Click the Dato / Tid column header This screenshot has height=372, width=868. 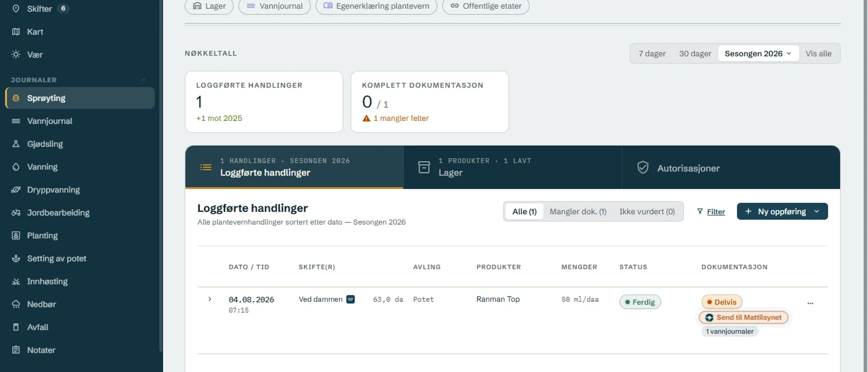click(x=249, y=267)
